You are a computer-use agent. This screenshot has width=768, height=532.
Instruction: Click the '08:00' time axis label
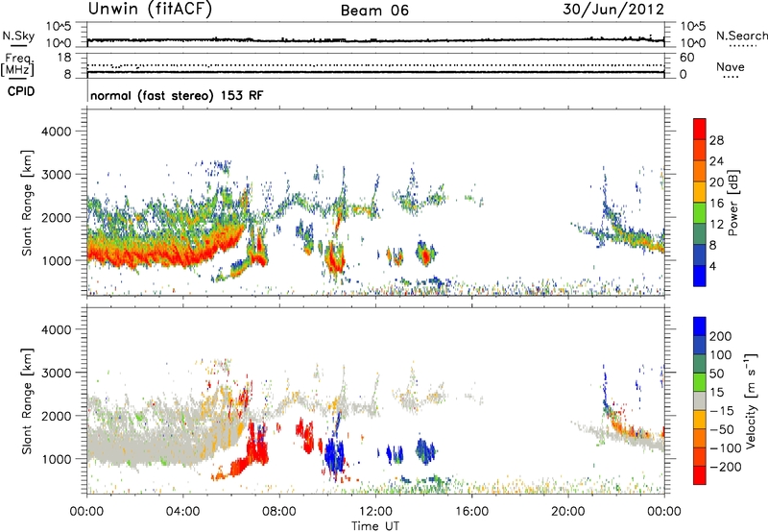pyautogui.click(x=279, y=512)
